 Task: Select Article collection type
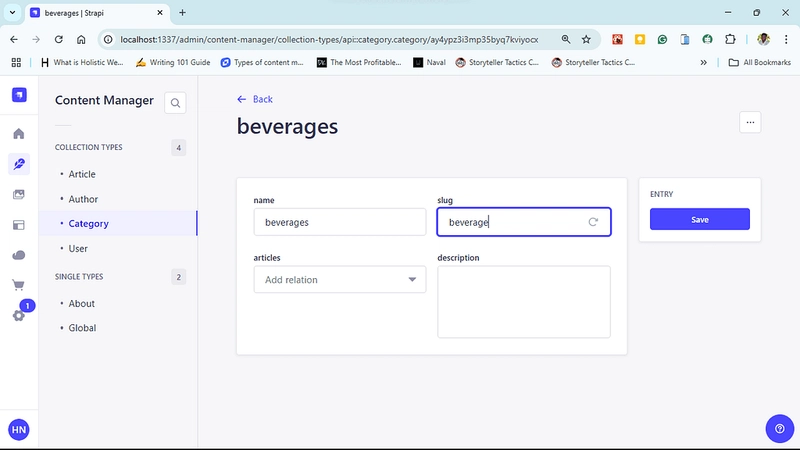[82, 174]
